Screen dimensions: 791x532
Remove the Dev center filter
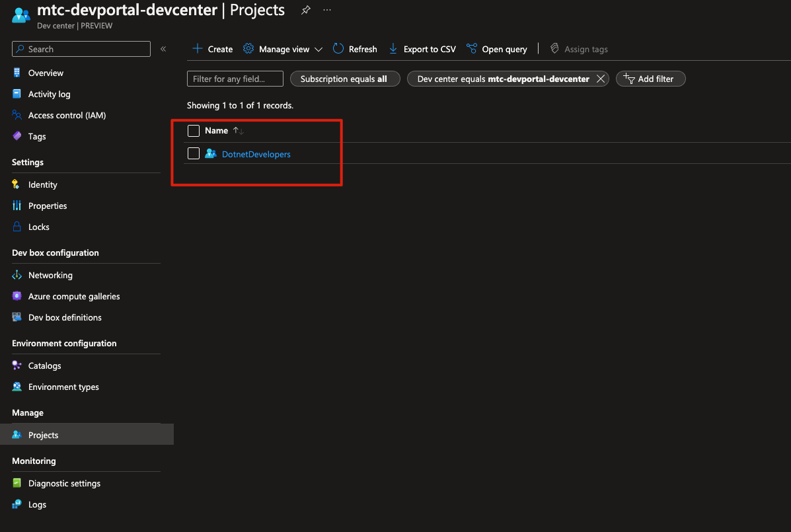click(x=600, y=79)
